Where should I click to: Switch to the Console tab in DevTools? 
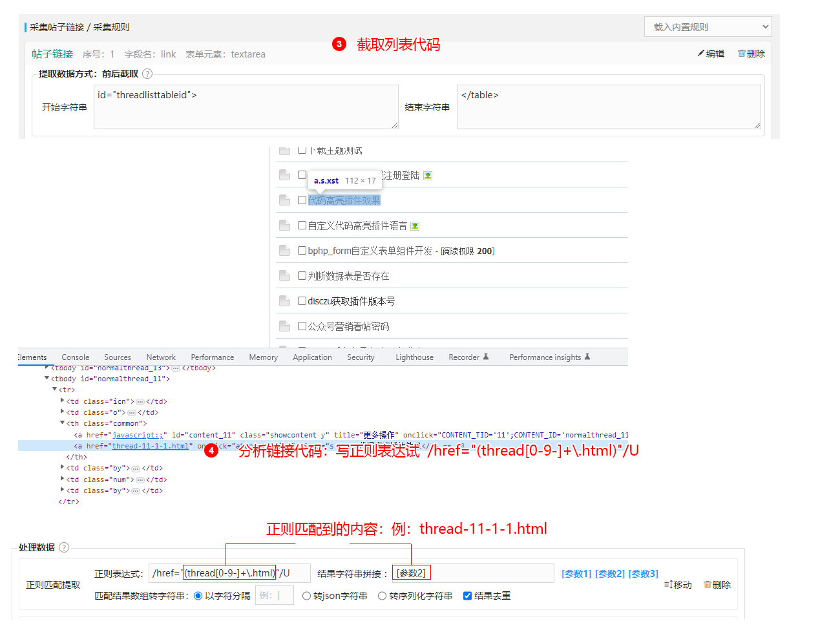click(x=76, y=357)
